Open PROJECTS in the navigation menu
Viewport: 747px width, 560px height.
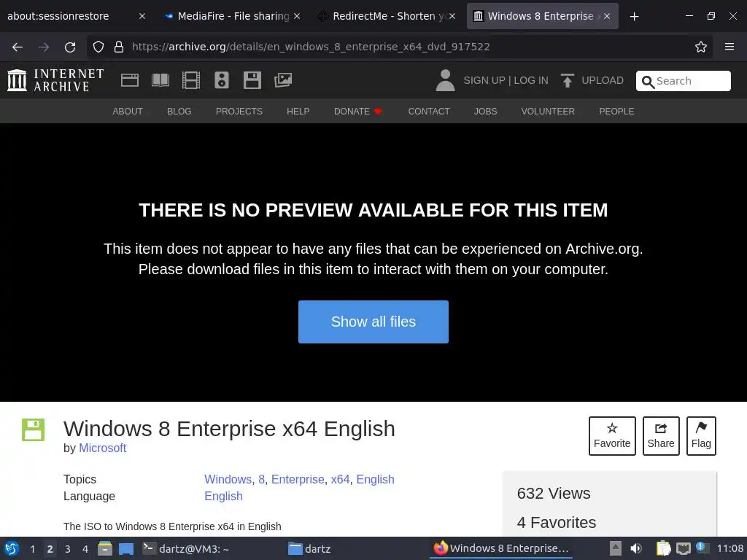coord(239,112)
